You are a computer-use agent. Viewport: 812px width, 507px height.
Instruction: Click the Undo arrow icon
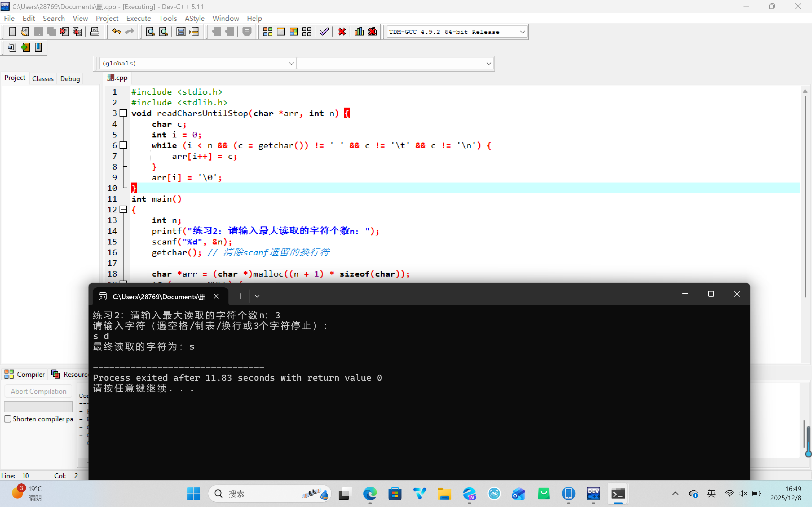[116, 32]
